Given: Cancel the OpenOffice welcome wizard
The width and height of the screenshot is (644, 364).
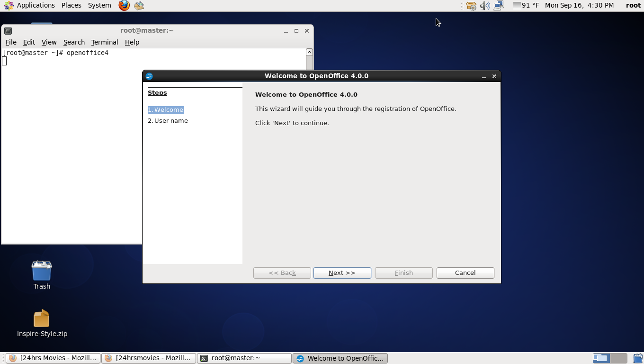Looking at the screenshot, I should [465, 273].
